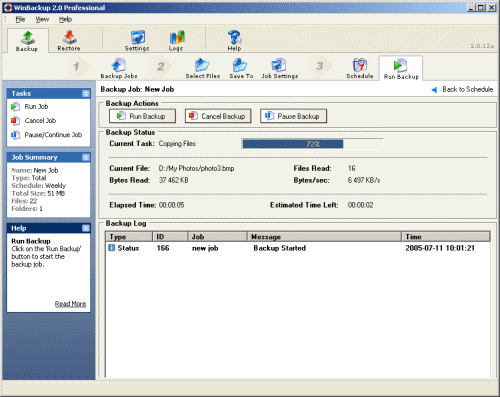Click the Pause Backup button
Image resolution: width=500 pixels, height=397 pixels.
coord(293,116)
